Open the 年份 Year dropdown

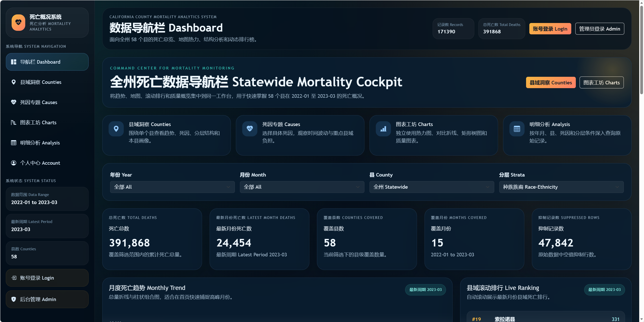pos(172,187)
